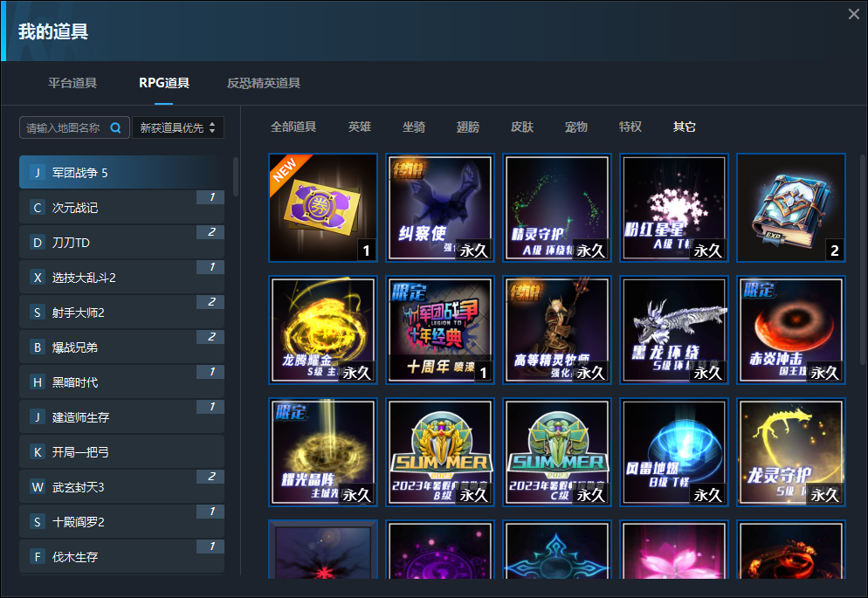Open the 反恐精英道具 tab
The height and width of the screenshot is (598, 868).
click(x=264, y=83)
